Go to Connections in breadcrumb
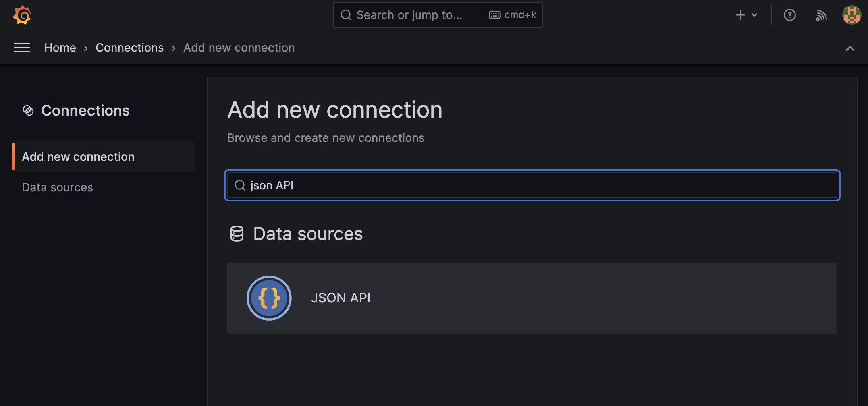Viewport: 868px width, 406px height. (129, 48)
